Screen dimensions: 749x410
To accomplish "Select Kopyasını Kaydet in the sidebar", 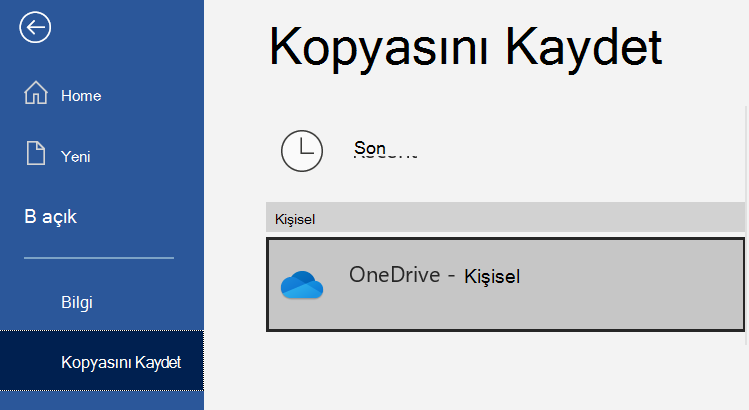I will pos(102,361).
